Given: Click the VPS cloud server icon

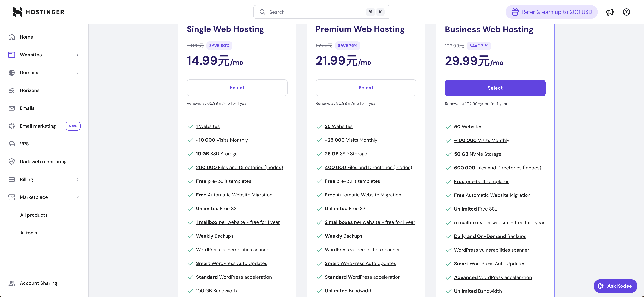Looking at the screenshot, I should pyautogui.click(x=11, y=144).
